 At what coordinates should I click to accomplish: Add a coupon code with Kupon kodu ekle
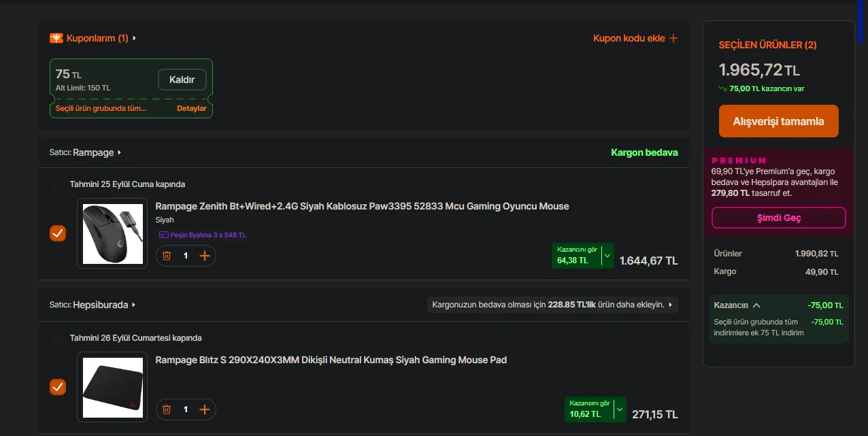point(635,38)
